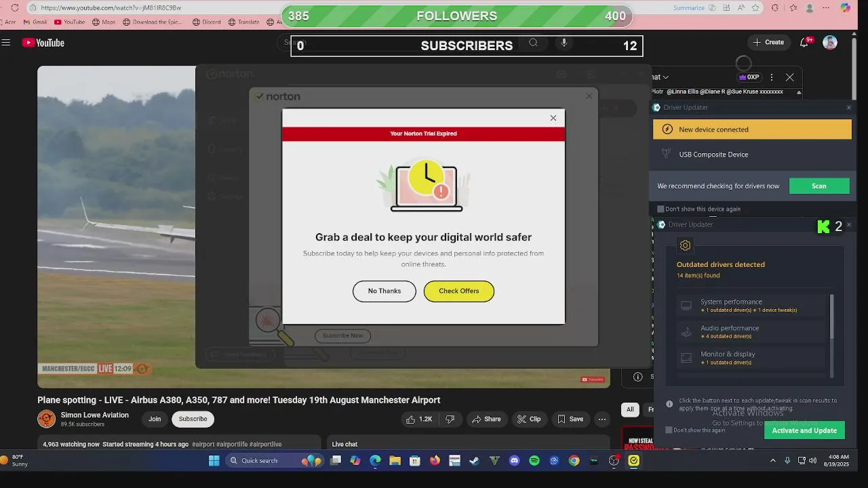Open the YouTube account avatar menu
The height and width of the screenshot is (488, 868).
[830, 42]
